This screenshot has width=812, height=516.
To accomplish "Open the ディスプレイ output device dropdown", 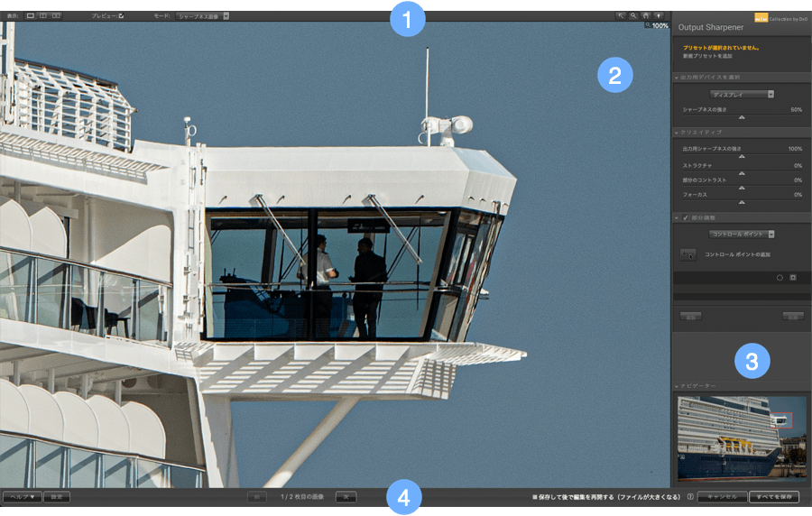I will [x=742, y=94].
